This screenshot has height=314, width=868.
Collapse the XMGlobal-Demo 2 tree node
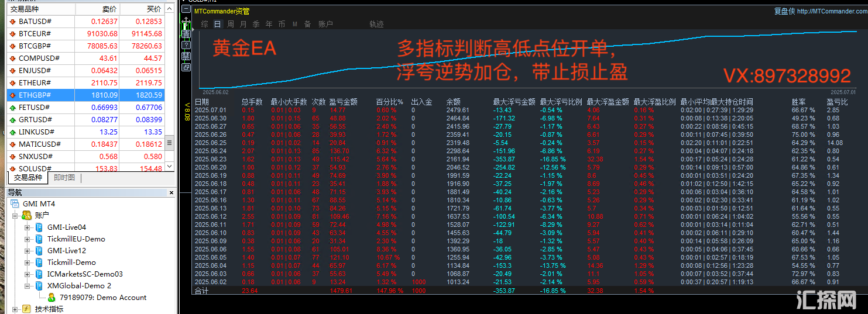[x=28, y=286]
